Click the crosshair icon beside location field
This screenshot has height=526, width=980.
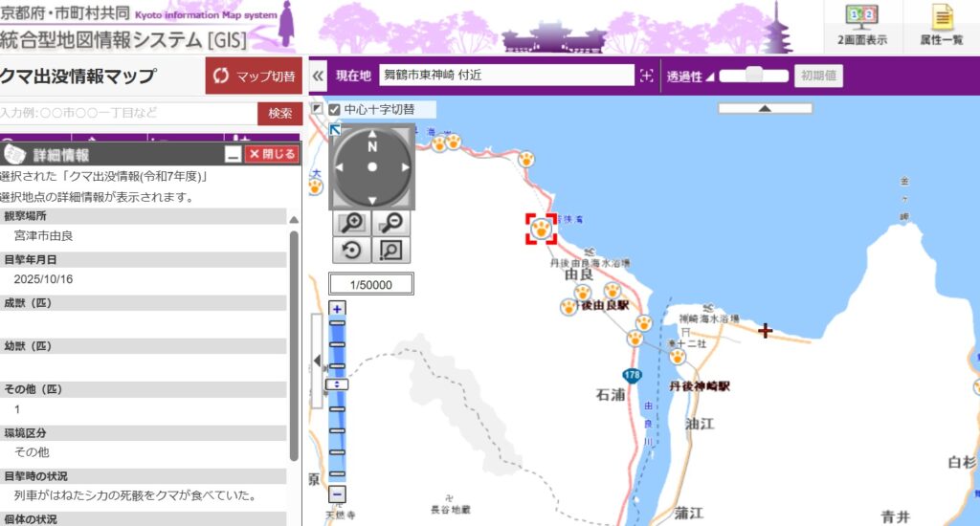pos(647,77)
